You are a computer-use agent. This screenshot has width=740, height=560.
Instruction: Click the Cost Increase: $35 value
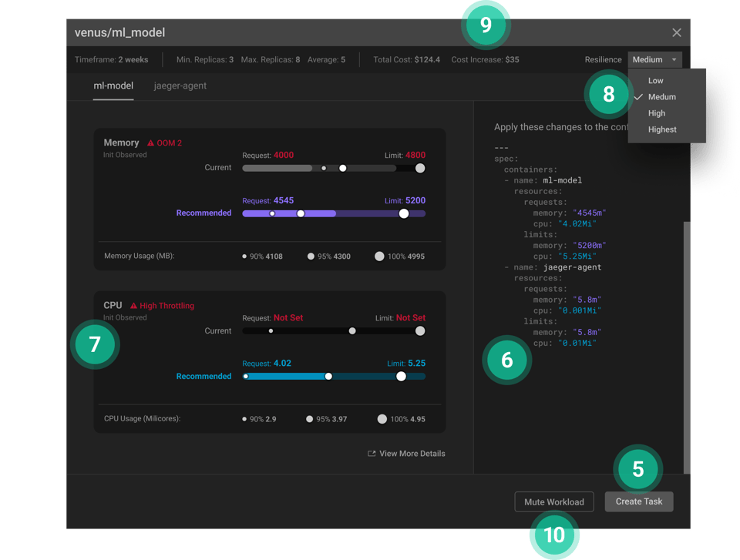tap(485, 59)
